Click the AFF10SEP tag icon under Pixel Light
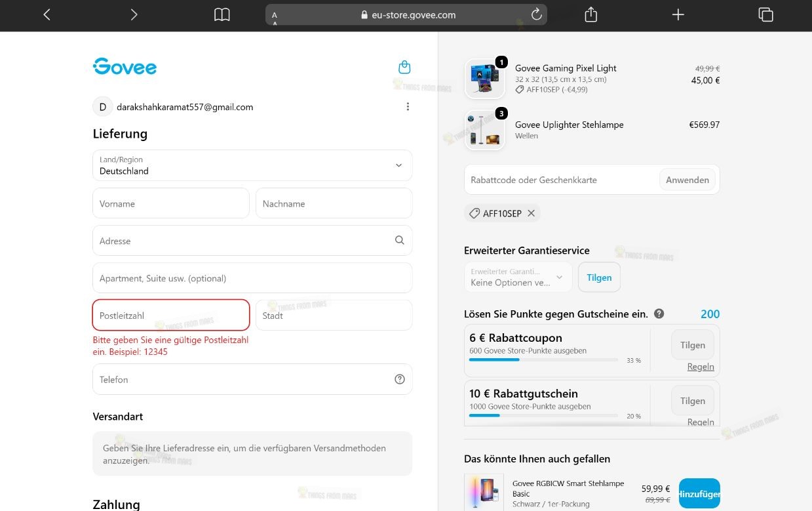 click(520, 89)
